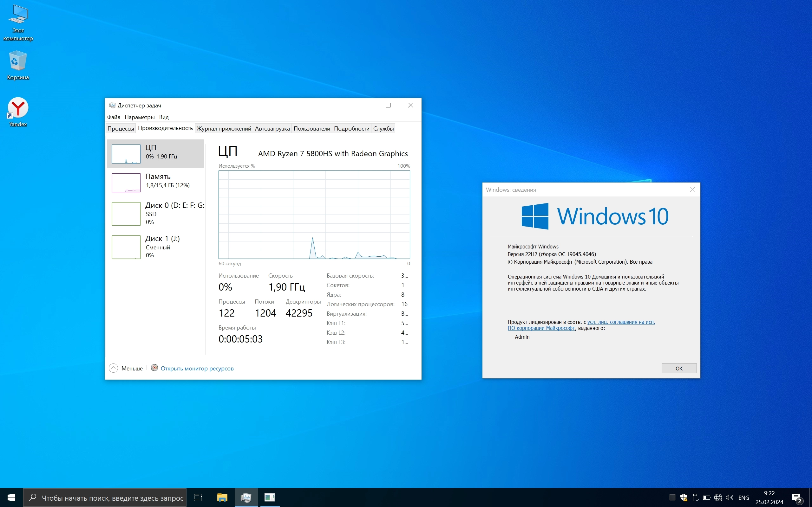Screen dimensions: 812x507
Task: Open File Explorer from taskbar
Action: [222, 497]
